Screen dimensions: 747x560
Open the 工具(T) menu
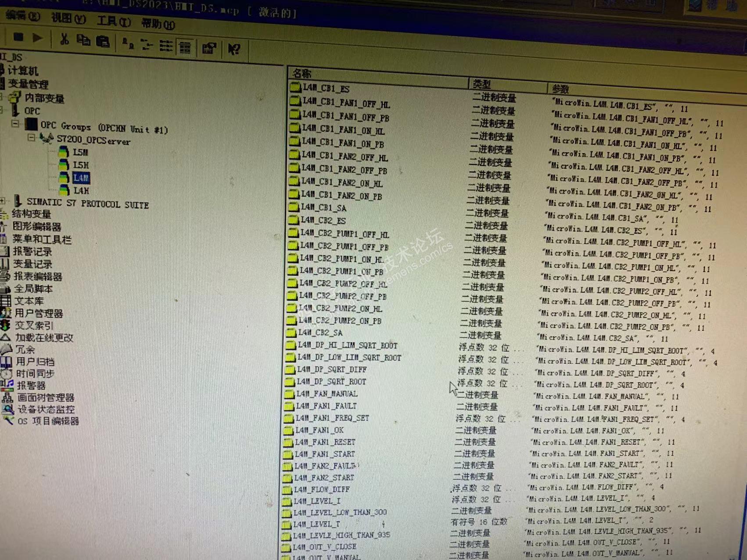pyautogui.click(x=114, y=21)
